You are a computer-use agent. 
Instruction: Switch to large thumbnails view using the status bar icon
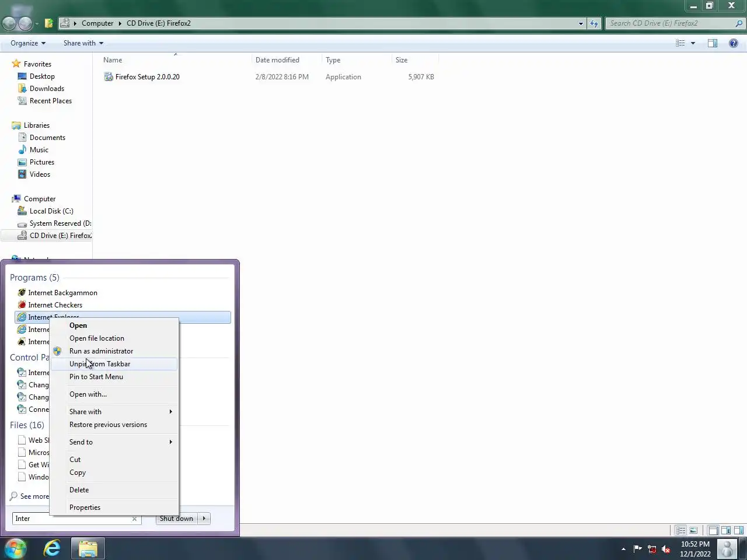(693, 530)
